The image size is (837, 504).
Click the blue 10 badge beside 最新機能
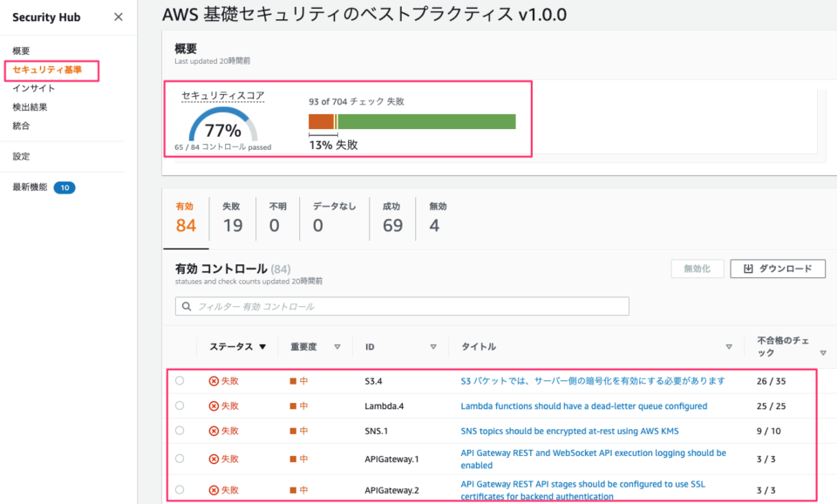(65, 187)
